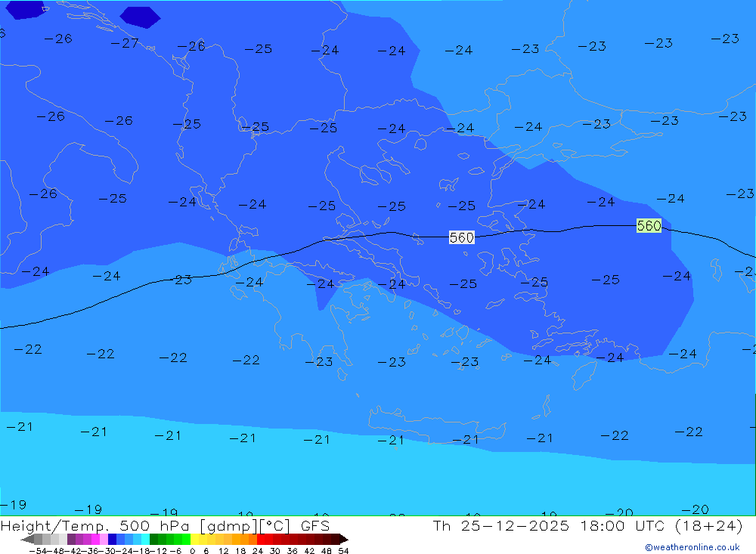Pick the bright red legend swatch

pos(261,539)
